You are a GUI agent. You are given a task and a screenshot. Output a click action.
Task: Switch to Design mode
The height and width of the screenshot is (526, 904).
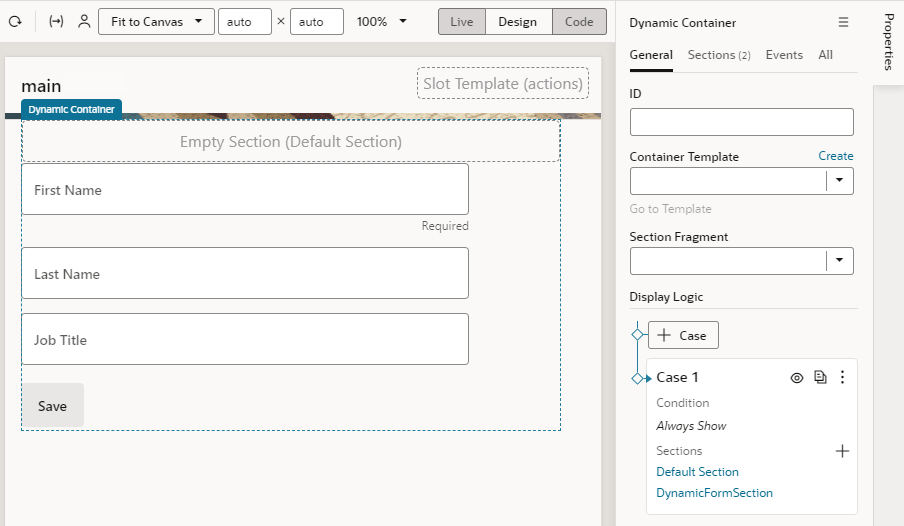518,22
